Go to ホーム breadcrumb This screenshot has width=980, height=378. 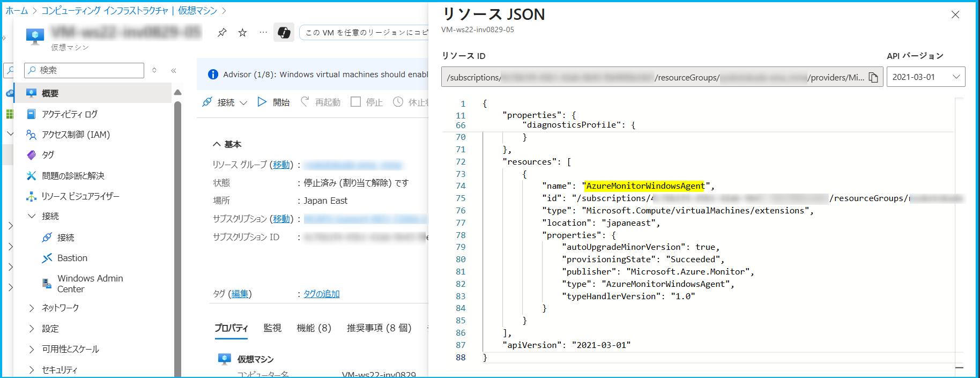coord(17,11)
